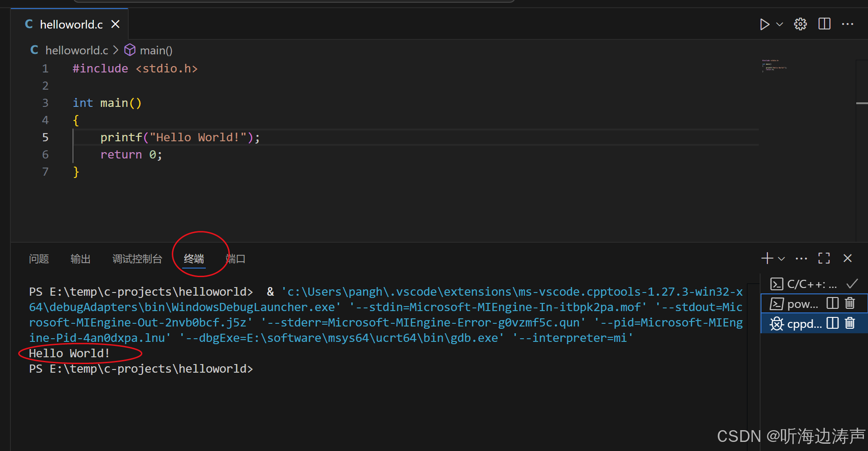Viewport: 868px width, 451px height.
Task: Click the editor vertical scrollbar
Action: [x=862, y=150]
